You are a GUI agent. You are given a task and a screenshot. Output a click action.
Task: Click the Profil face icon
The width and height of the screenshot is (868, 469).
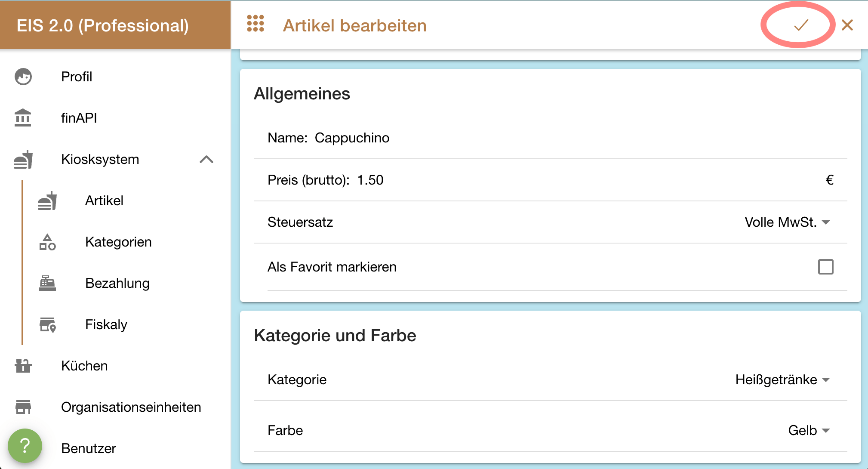click(23, 77)
